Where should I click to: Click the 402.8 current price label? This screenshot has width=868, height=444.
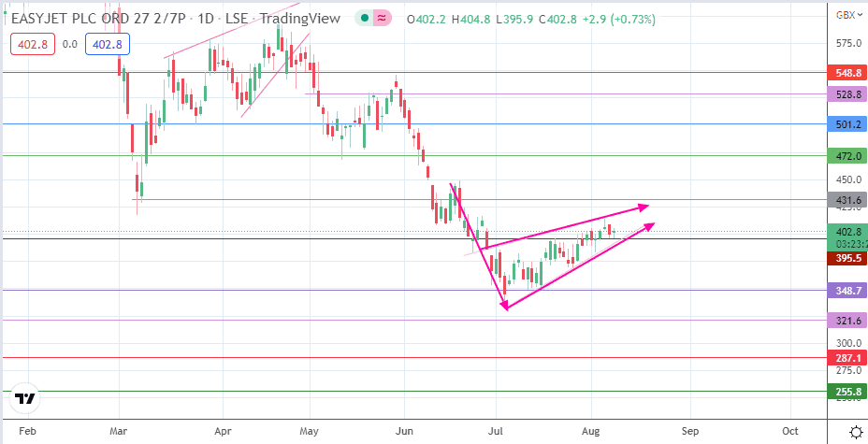click(846, 232)
